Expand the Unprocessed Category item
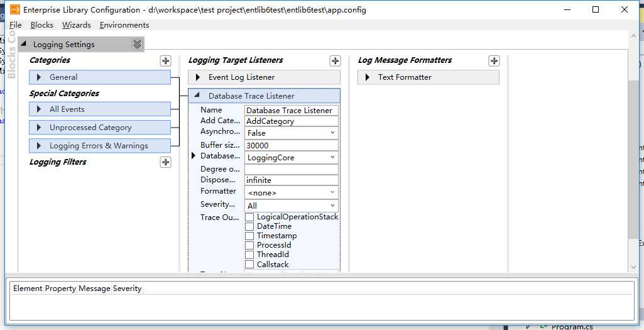 pos(39,128)
